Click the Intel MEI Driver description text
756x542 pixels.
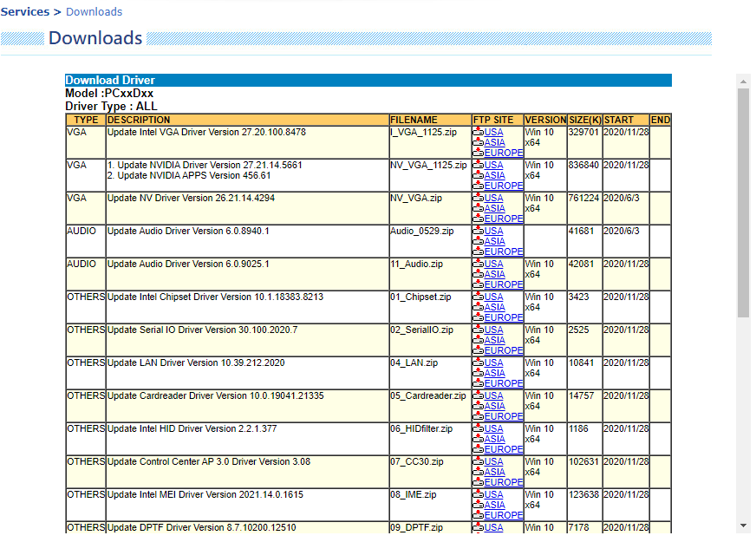pyautogui.click(x=205, y=495)
